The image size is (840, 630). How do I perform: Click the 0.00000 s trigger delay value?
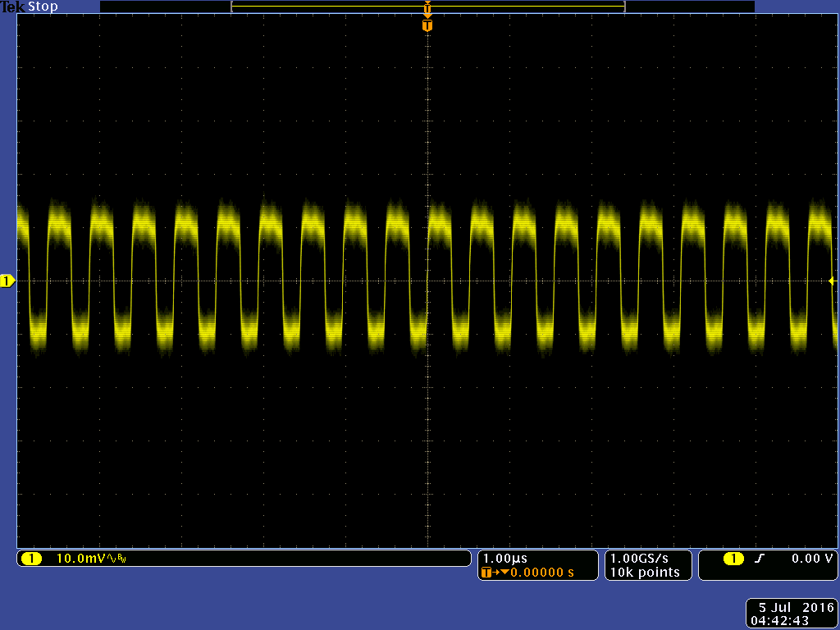tap(541, 572)
